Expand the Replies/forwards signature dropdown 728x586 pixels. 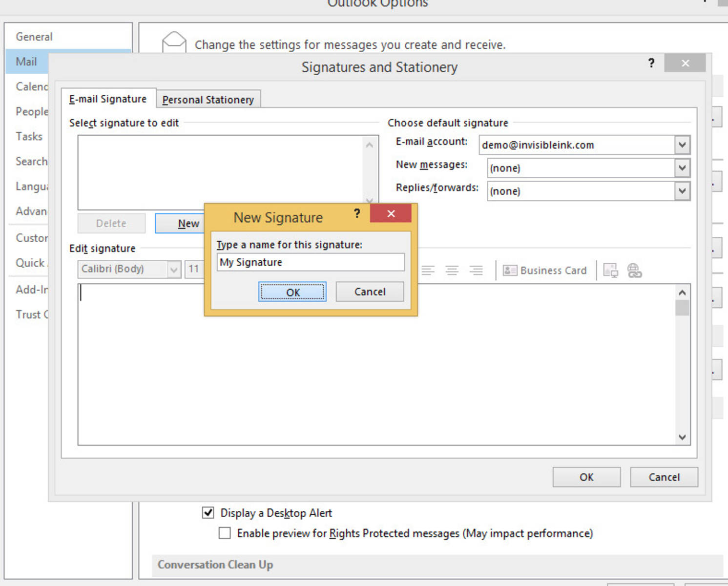682,191
